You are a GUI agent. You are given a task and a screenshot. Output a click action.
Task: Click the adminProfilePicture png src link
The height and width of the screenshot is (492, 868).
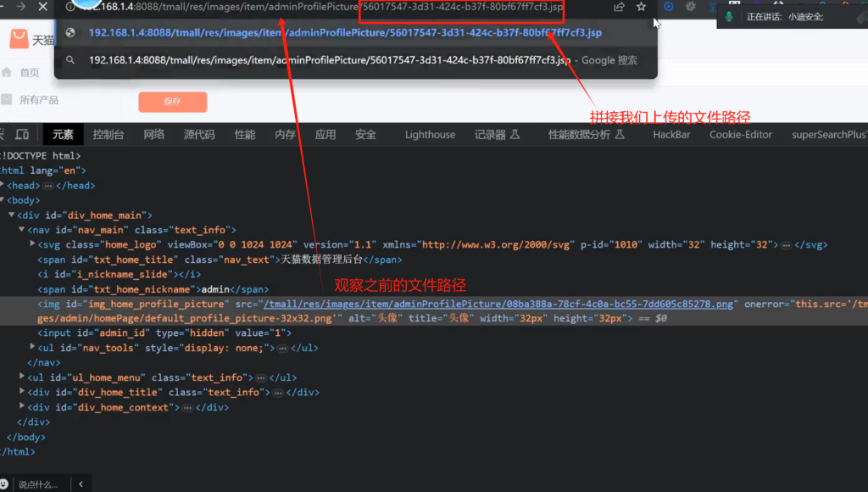click(498, 304)
